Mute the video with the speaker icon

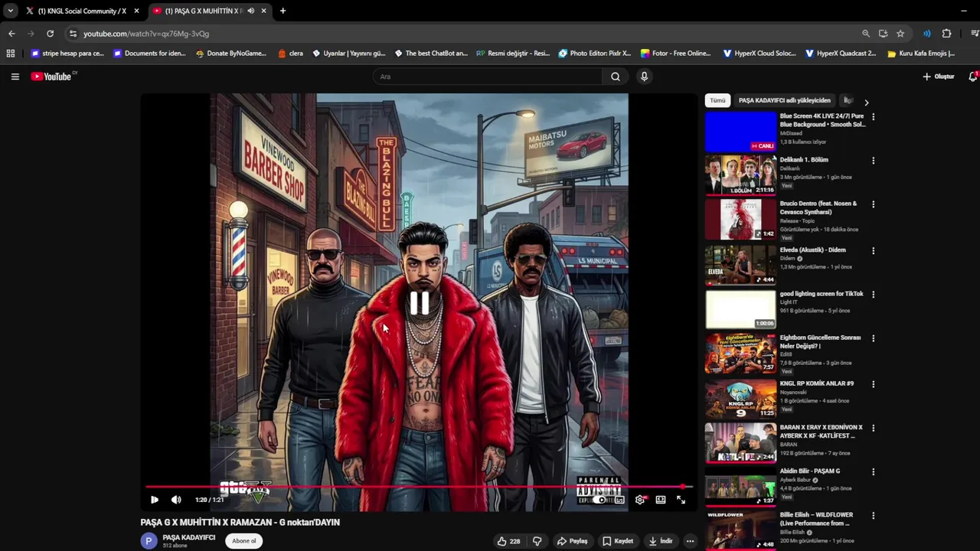click(176, 500)
